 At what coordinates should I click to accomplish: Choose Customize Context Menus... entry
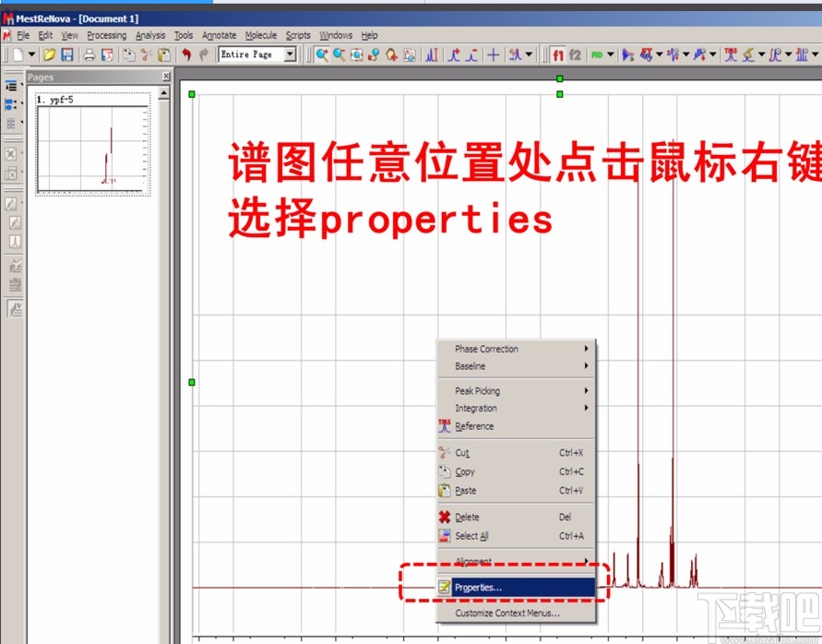click(x=517, y=613)
